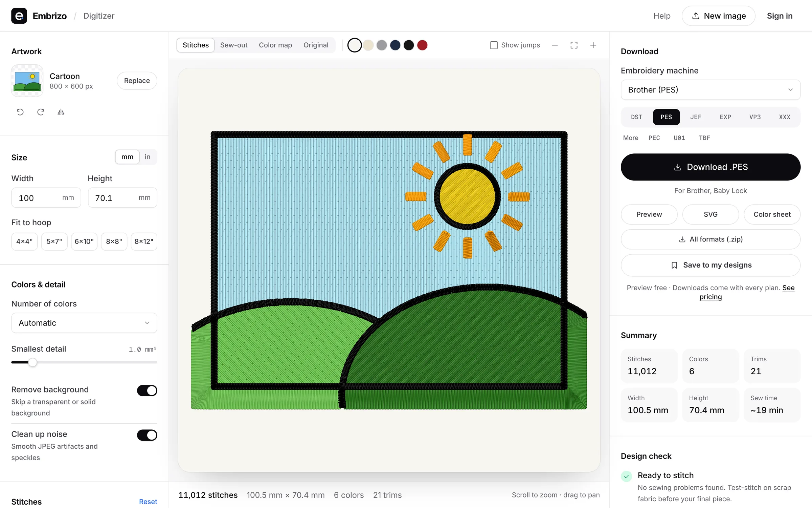Save to my designs

click(x=710, y=265)
